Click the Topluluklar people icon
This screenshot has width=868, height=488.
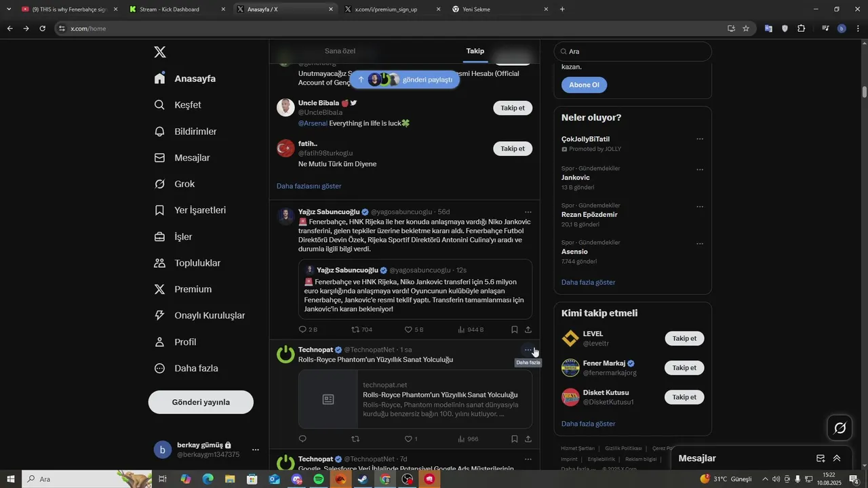160,263
